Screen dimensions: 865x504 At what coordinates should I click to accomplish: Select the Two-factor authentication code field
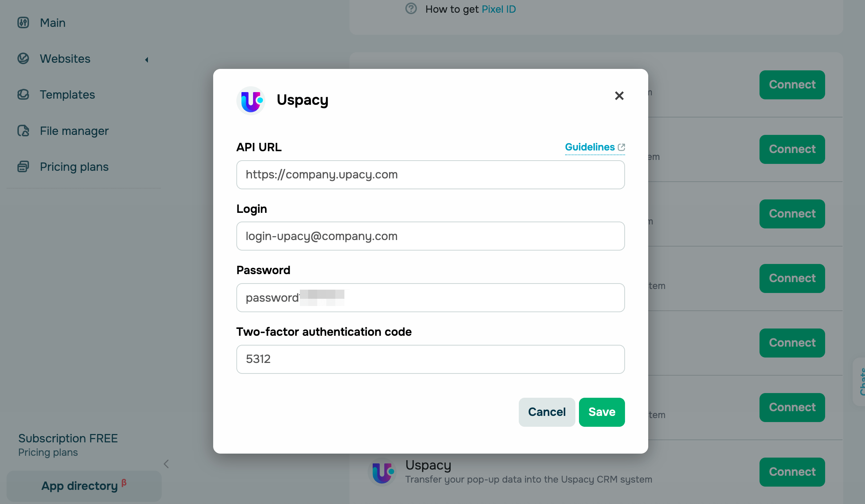tap(430, 359)
